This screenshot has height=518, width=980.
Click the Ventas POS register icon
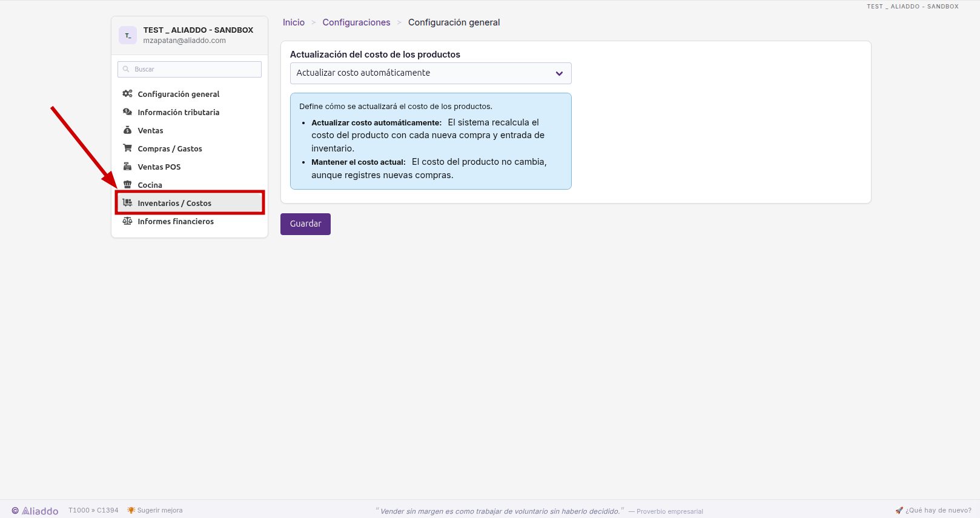tap(127, 167)
